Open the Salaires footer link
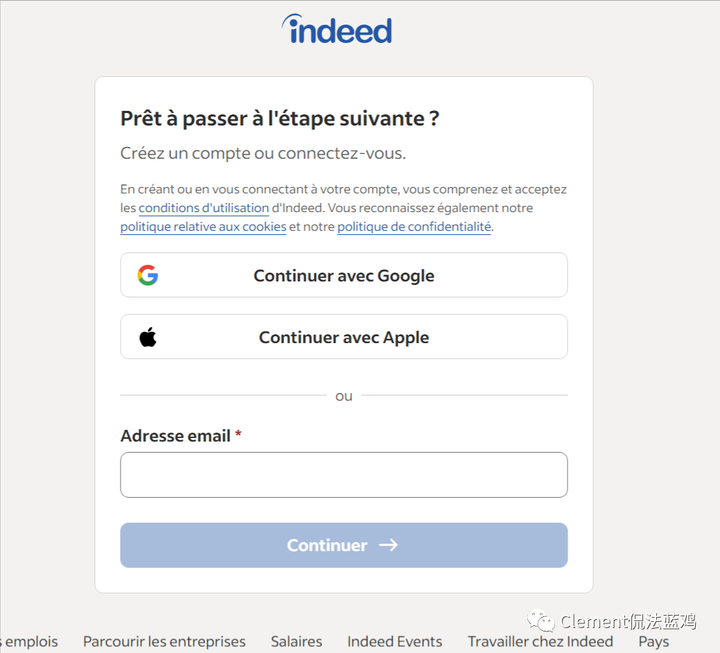Screen dimensions: 720x653 [296, 641]
